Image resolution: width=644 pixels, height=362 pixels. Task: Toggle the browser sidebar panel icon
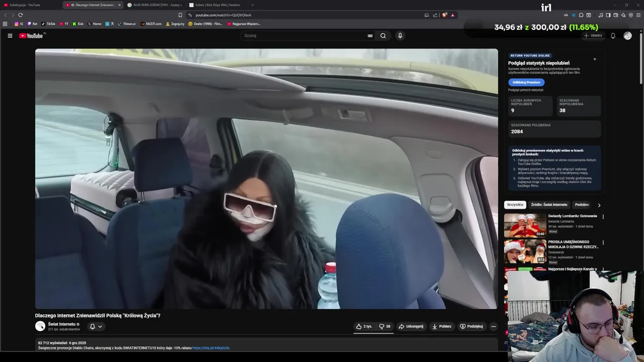[608, 15]
